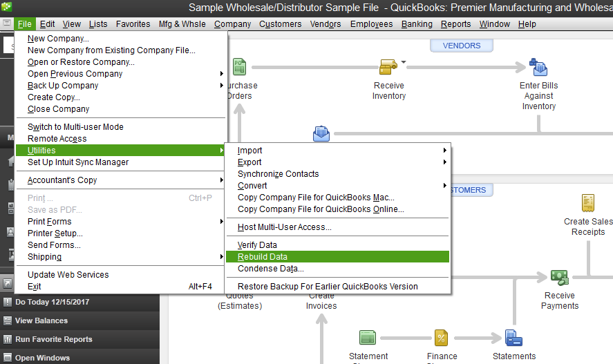
Task: Open the Statement Charges icon
Action: pos(367,338)
